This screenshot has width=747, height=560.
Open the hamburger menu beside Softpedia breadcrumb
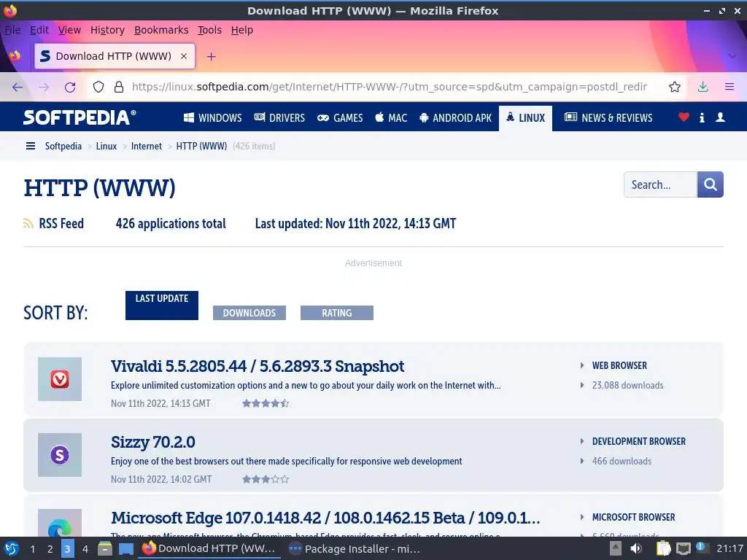click(x=31, y=146)
